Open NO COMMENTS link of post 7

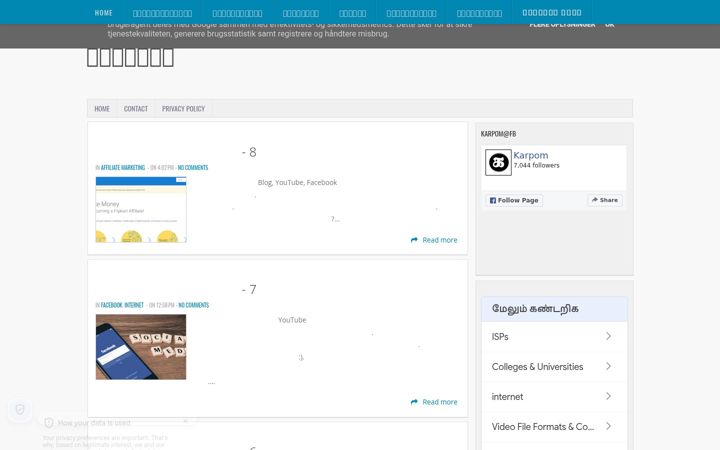coord(193,305)
